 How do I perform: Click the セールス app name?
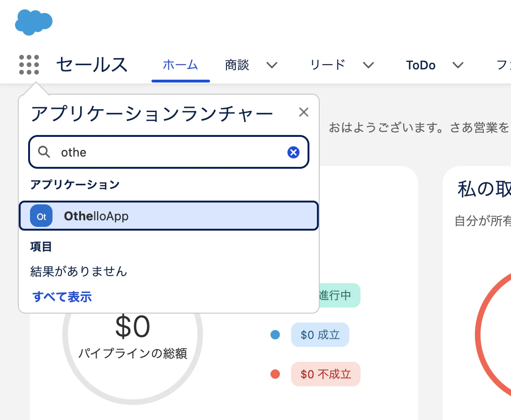pyautogui.click(x=92, y=64)
